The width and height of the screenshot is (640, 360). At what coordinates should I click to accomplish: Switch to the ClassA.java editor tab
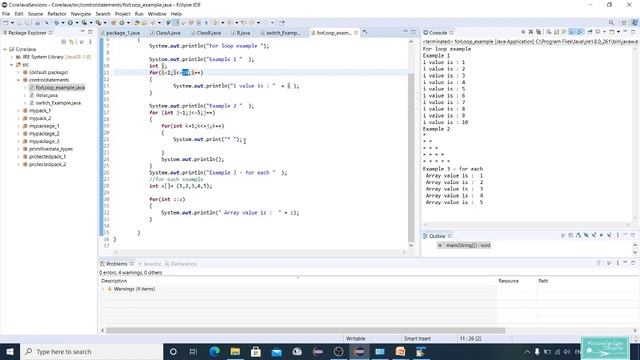pos(168,33)
